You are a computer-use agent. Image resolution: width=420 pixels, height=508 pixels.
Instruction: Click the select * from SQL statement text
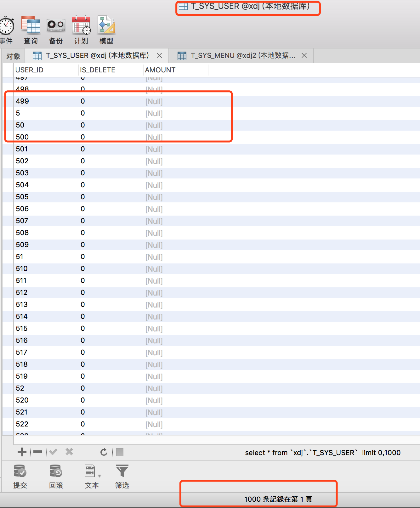(x=323, y=453)
